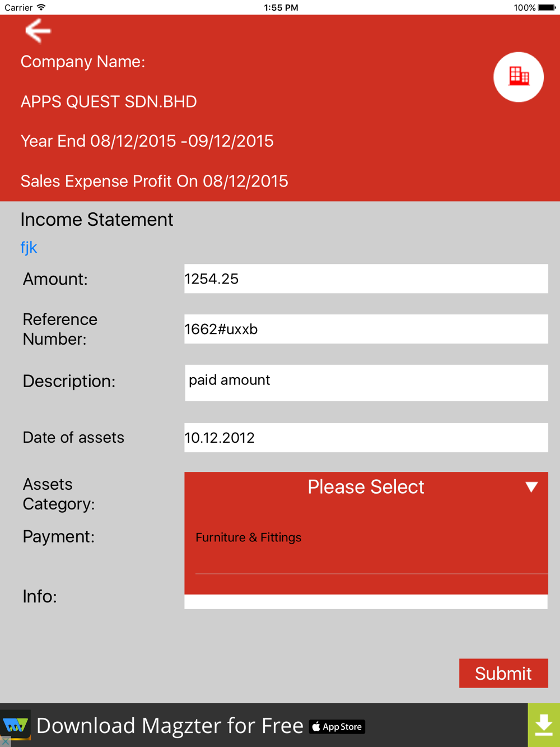Tap the dropdown arrow beside Please Select
Screen dimensions: 560x747
tap(531, 487)
